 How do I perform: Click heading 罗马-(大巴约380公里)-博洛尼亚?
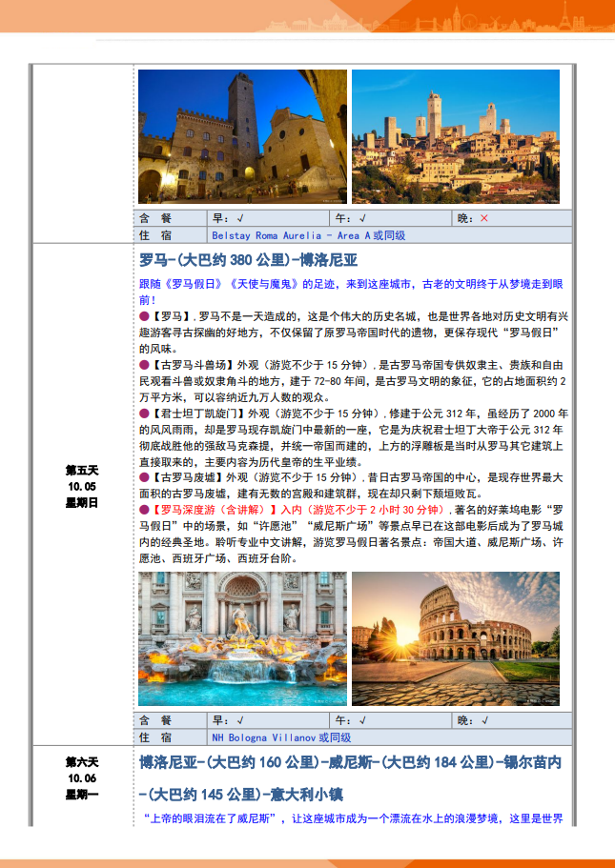248,259
